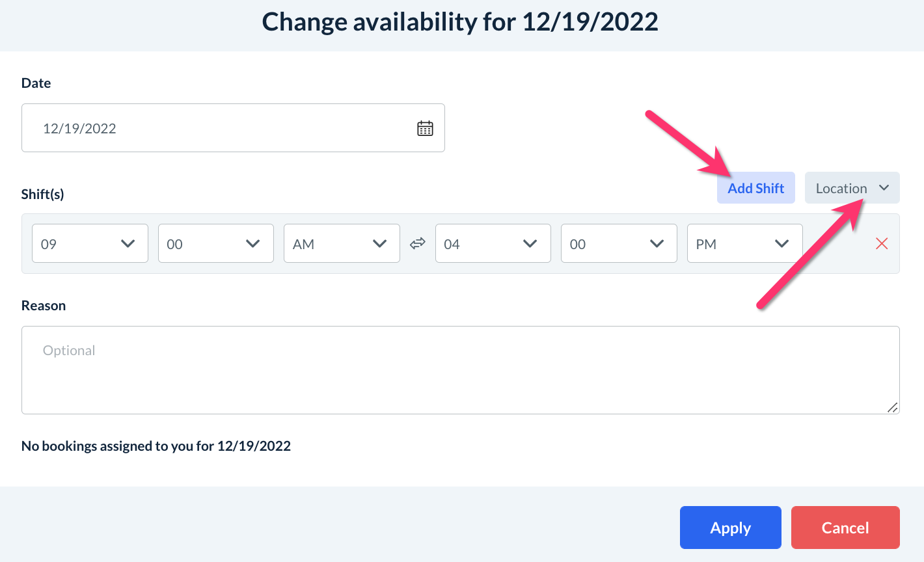Remove the shift with red X
Screen dimensions: 924x562
pyautogui.click(x=882, y=244)
